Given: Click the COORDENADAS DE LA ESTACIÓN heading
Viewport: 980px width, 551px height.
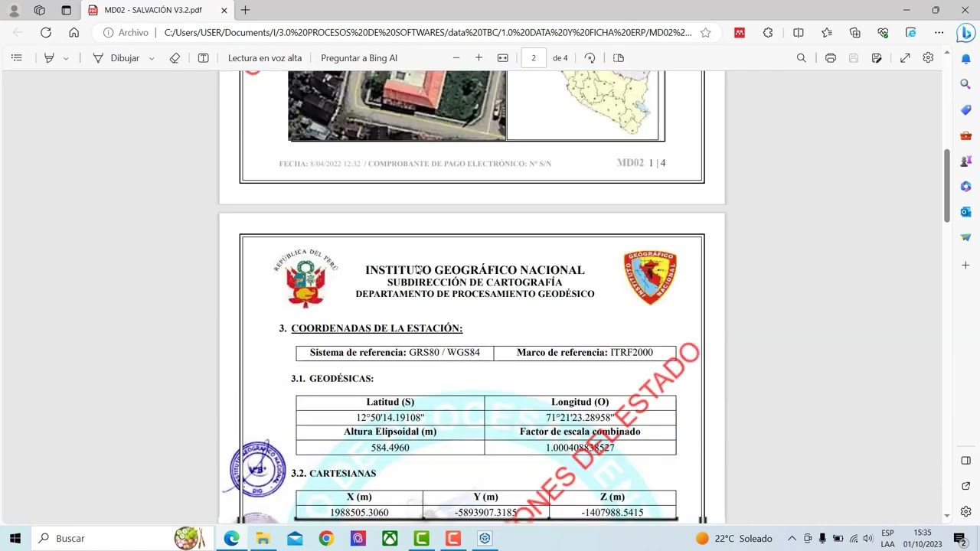Looking at the screenshot, I should [x=377, y=328].
